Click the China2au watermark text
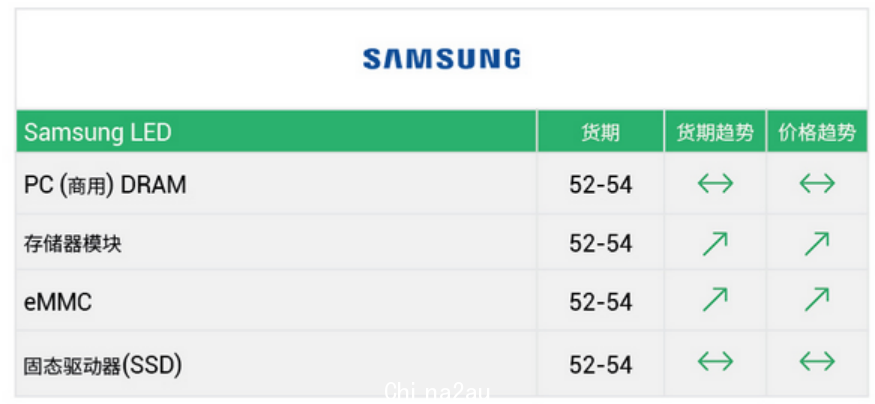This screenshot has width=875, height=404. [438, 393]
